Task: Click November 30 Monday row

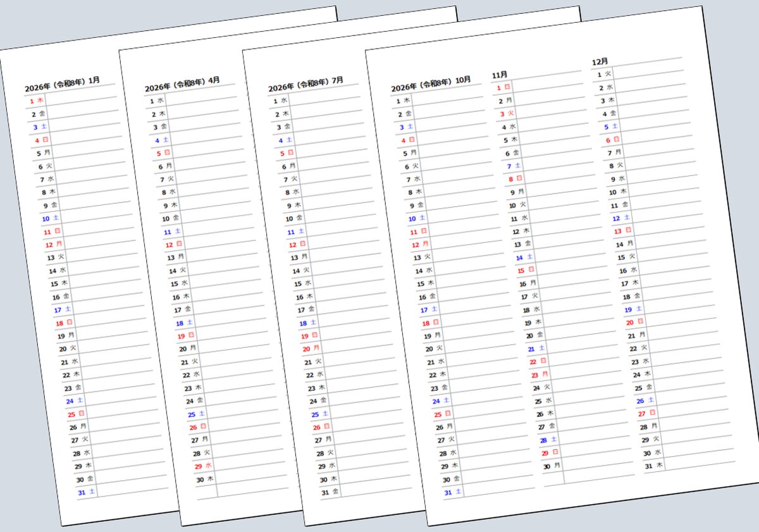Action: click(x=552, y=466)
